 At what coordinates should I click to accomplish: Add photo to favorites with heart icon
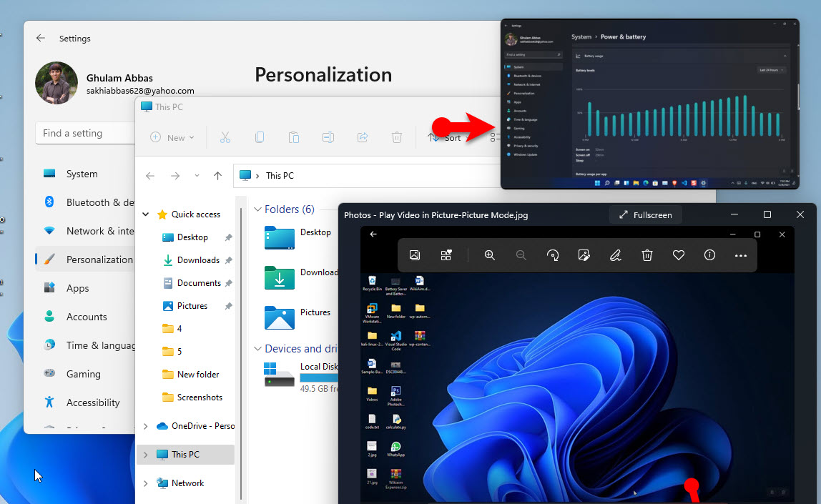pos(679,255)
